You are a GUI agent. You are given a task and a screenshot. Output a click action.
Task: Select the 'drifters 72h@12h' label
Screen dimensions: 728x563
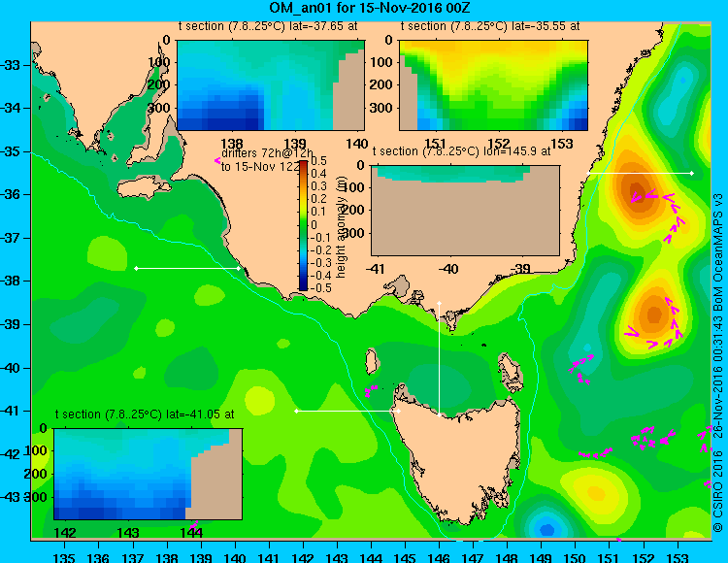[x=268, y=153]
